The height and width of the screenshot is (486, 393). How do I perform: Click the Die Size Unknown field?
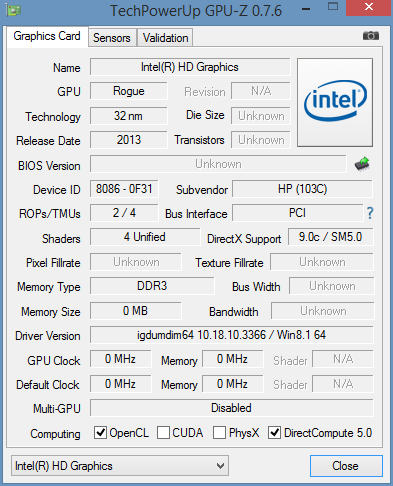pyautogui.click(x=261, y=116)
